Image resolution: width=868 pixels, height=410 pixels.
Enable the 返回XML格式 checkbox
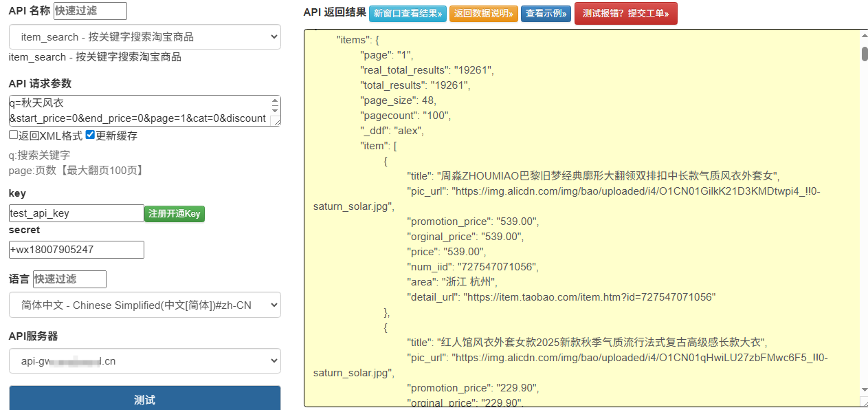pyautogui.click(x=13, y=133)
